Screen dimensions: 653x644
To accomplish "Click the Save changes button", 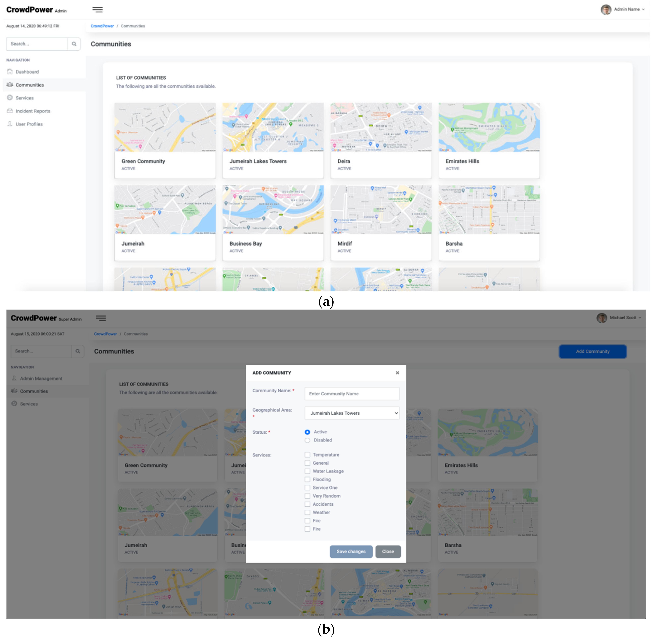I will point(351,551).
